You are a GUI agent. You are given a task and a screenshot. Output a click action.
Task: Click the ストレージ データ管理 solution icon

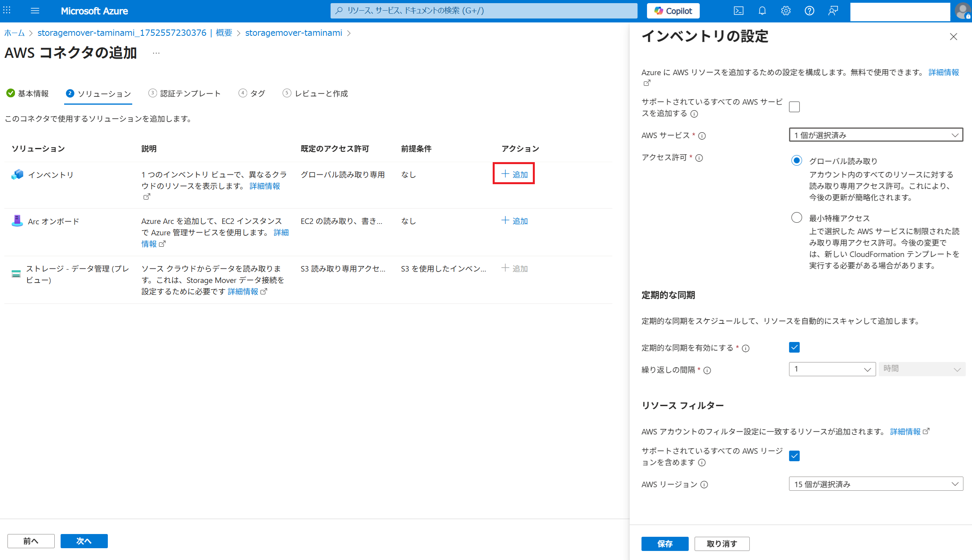point(16,274)
